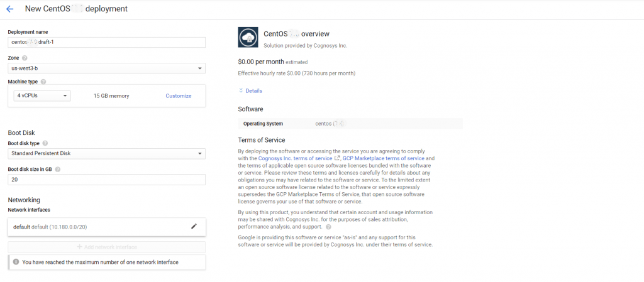Click the Machine type help icon
The height and width of the screenshot is (282, 644).
pos(43,82)
